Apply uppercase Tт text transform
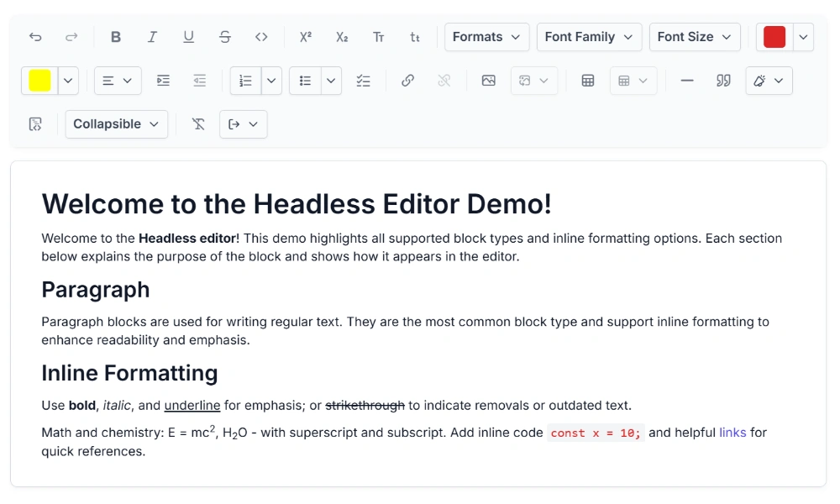Screen dimensions: 840x504 [378, 37]
